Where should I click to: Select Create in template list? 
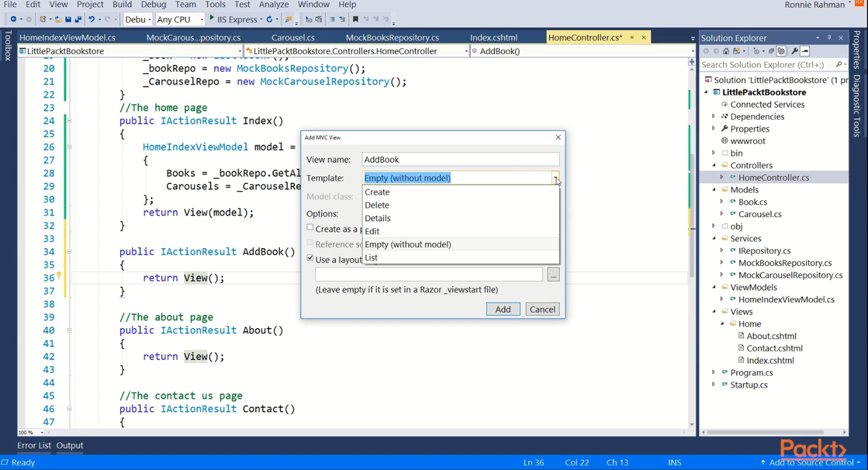click(461, 192)
